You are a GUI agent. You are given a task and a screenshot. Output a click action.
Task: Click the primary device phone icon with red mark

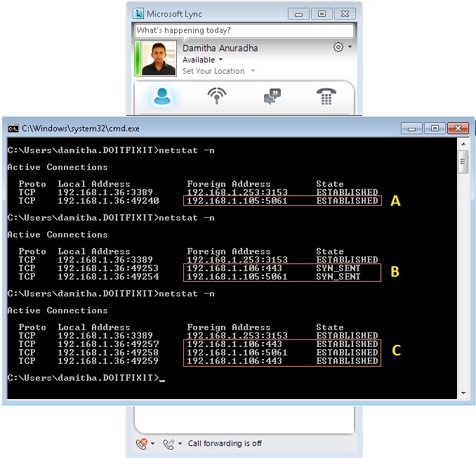(x=141, y=444)
